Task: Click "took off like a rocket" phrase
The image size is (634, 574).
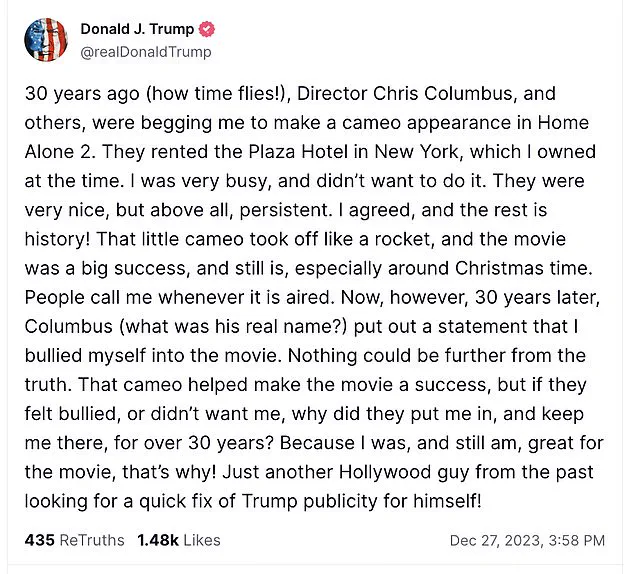Action: click(299, 241)
